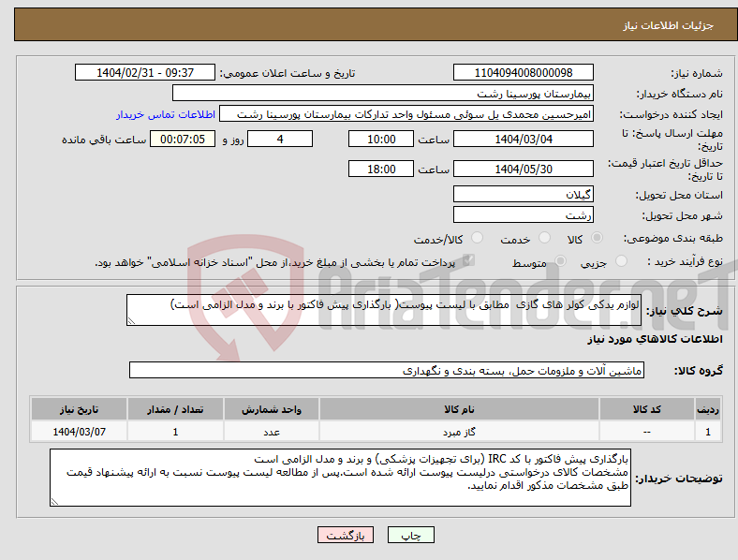Click the گاز مبرد item name cell
738x560 pixels.
[x=459, y=432]
